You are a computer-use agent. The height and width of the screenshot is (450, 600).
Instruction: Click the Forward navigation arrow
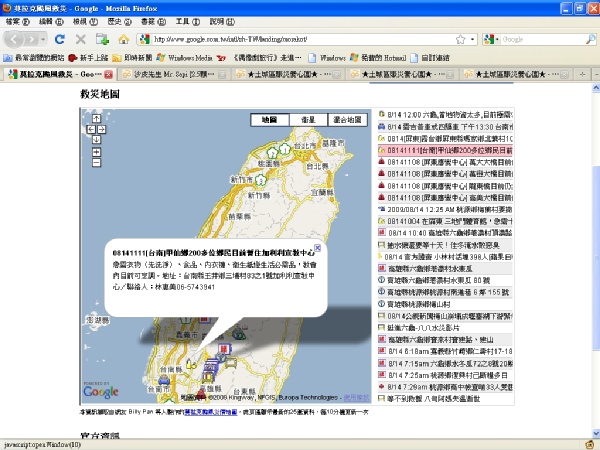(32, 39)
